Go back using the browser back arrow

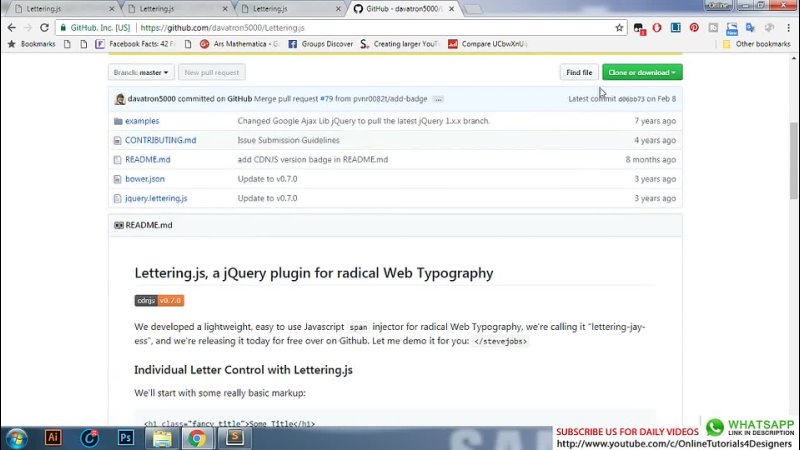(11, 28)
